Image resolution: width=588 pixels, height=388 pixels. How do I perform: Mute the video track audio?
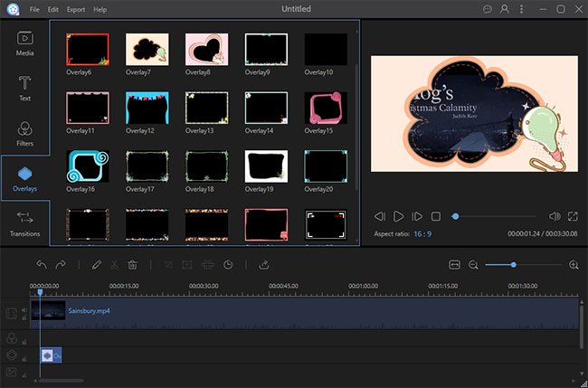tap(24, 310)
